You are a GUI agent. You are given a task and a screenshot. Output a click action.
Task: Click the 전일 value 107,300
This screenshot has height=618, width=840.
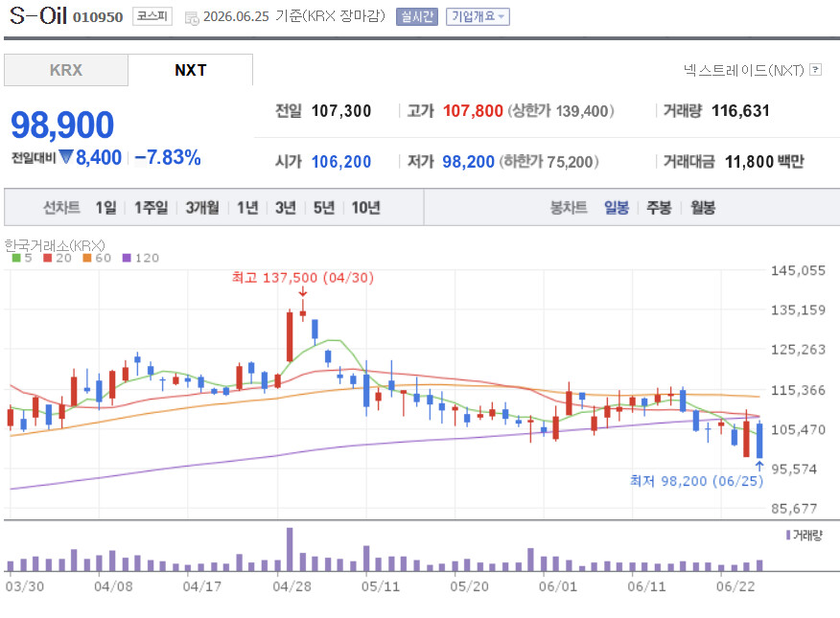[341, 111]
